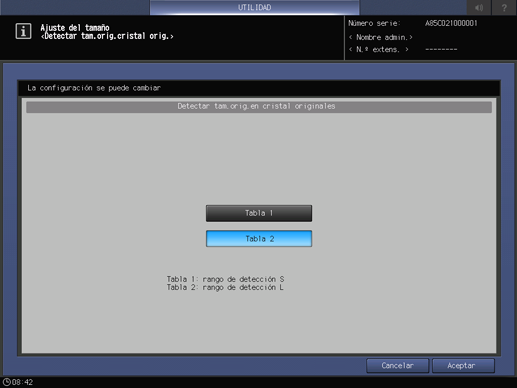Click the 'Ajuste del tamaño' title text
The width and height of the screenshot is (517, 388).
click(x=75, y=28)
